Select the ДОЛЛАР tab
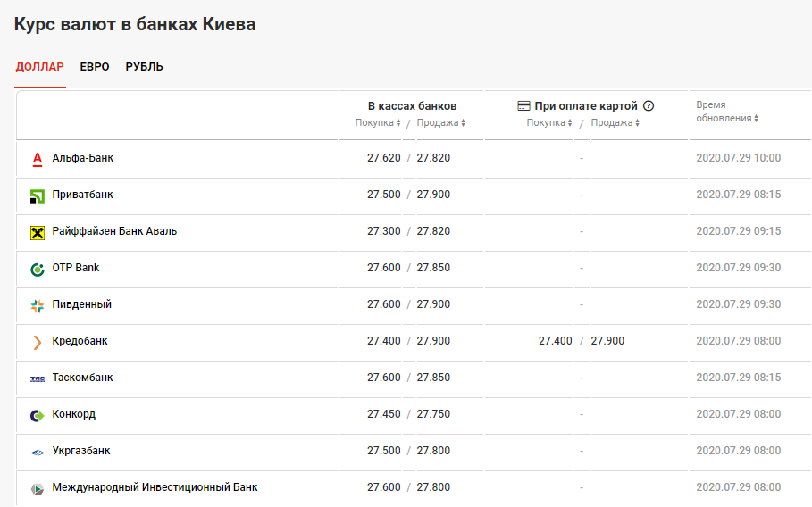The image size is (812, 507). click(40, 67)
